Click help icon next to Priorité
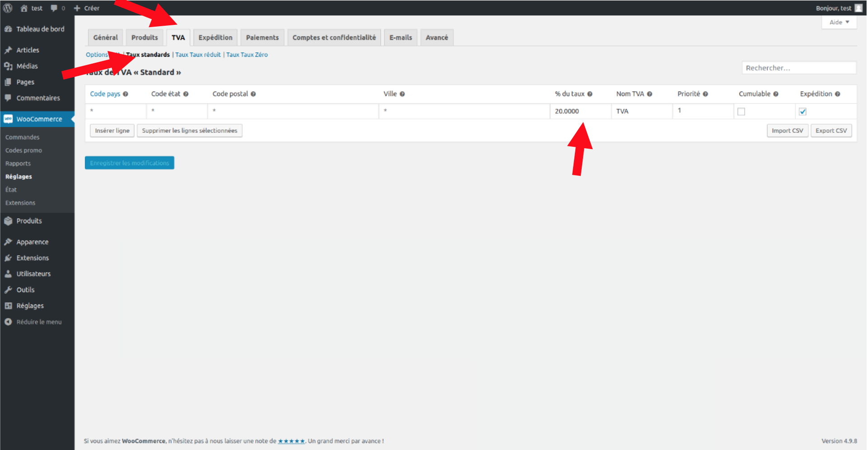The image size is (868, 450). [705, 94]
